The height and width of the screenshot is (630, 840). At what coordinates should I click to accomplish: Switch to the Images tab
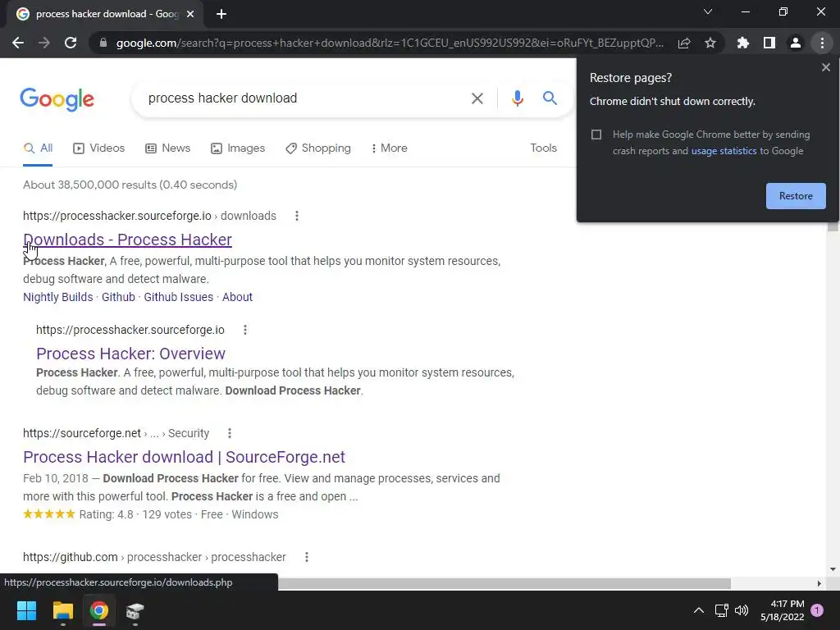[238, 148]
